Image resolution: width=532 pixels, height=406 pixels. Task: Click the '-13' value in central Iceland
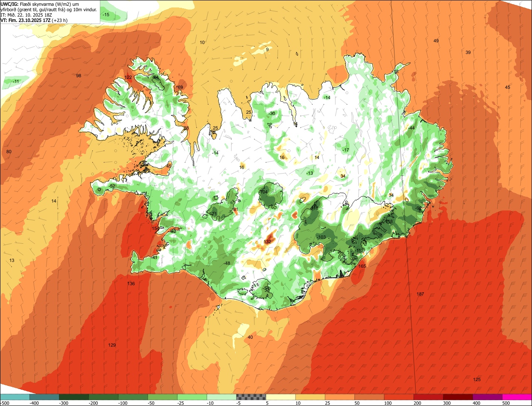310,173
